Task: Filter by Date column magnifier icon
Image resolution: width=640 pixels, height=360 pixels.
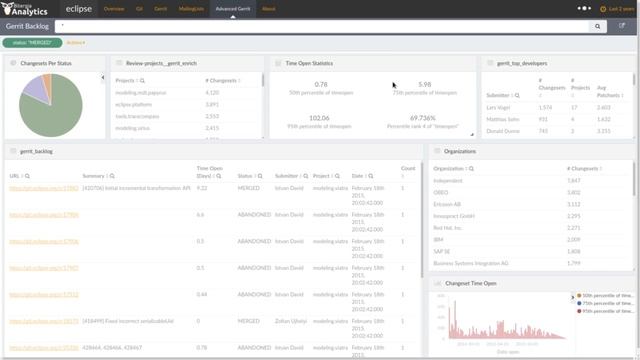Action: pos(371,176)
